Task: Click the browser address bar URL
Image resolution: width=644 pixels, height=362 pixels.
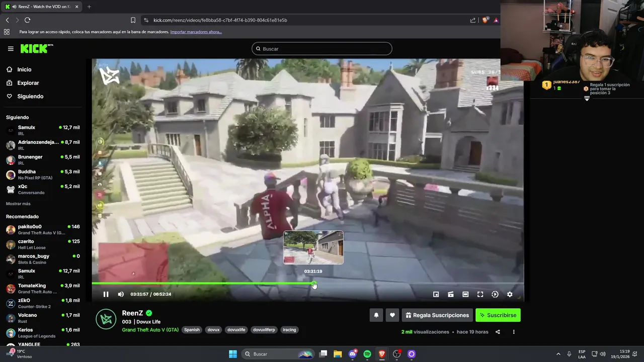Action: (x=220, y=20)
